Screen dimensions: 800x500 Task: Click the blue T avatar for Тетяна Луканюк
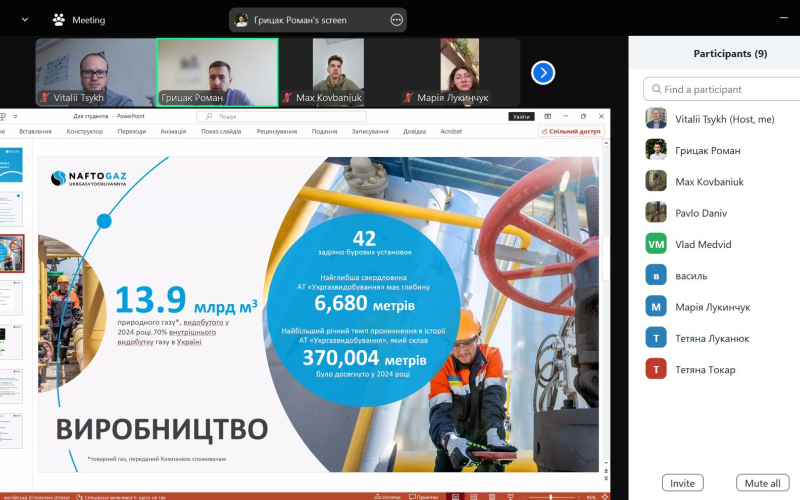[656, 338]
